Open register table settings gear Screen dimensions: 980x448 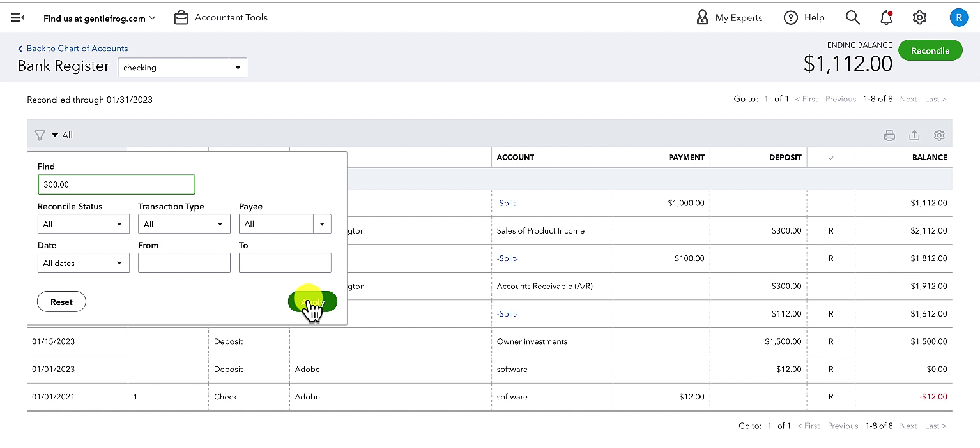pyautogui.click(x=939, y=135)
